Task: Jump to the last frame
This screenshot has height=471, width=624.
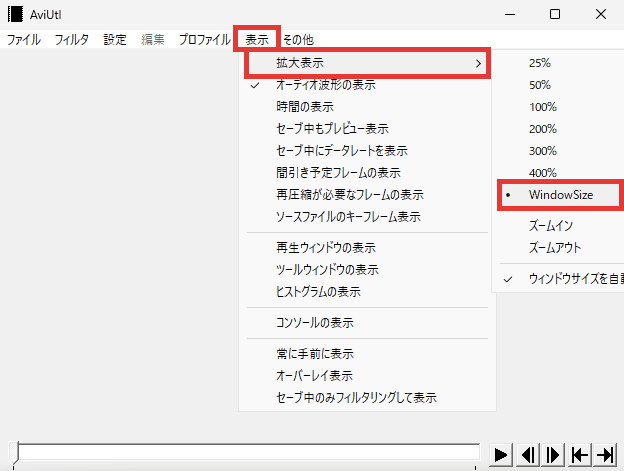Action: 605,454
